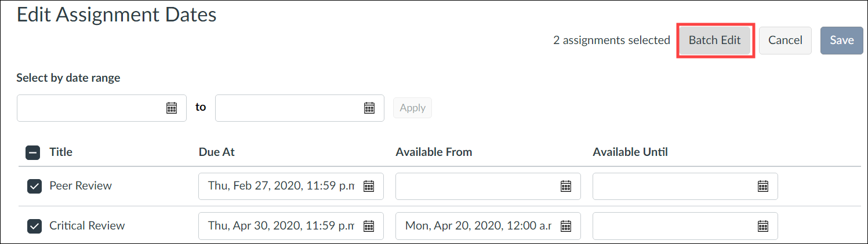Click the Peer Review Available Until field
The width and height of the screenshot is (868, 244).
685,186
